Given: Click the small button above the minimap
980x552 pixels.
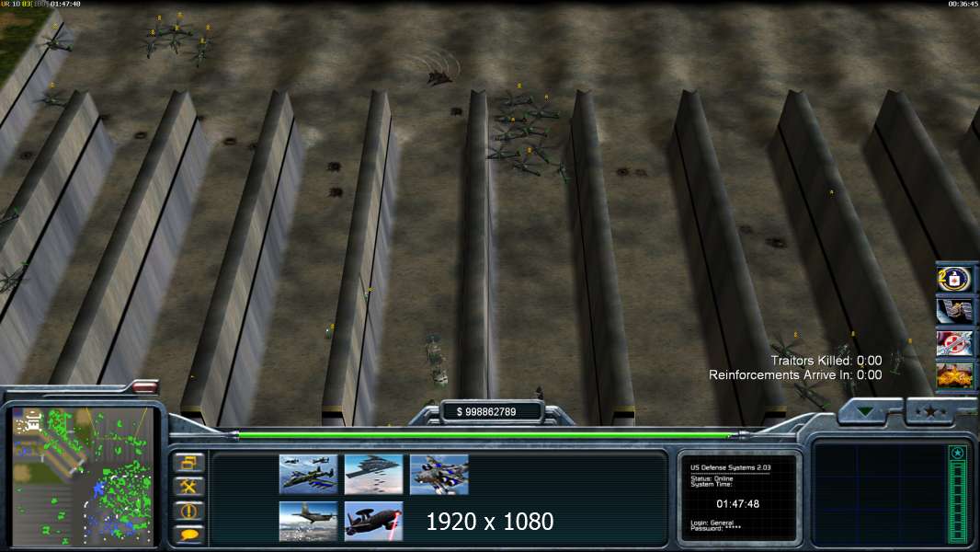Looking at the screenshot, I should [x=145, y=387].
